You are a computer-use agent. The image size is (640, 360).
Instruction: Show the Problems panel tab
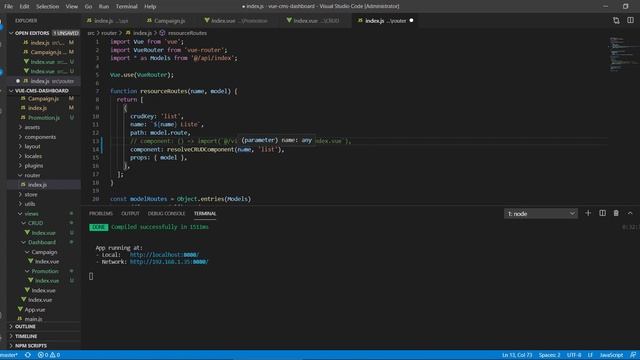tap(101, 213)
